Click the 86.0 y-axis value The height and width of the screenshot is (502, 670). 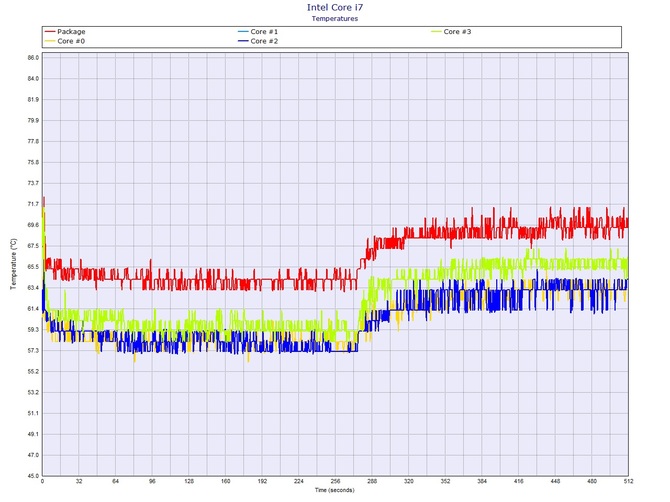pos(33,58)
